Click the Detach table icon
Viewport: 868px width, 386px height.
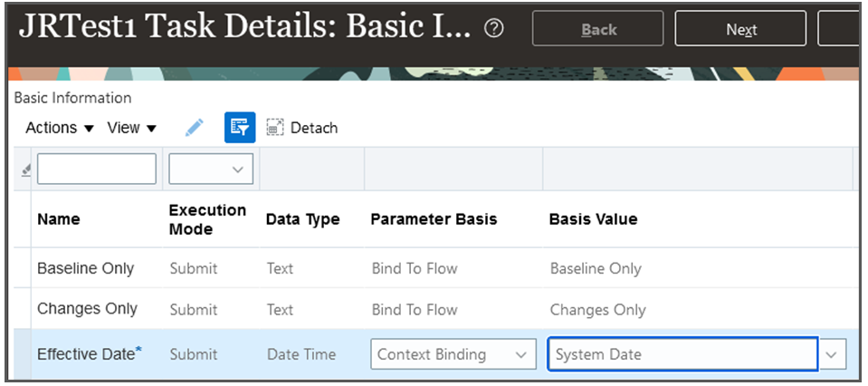[302, 128]
